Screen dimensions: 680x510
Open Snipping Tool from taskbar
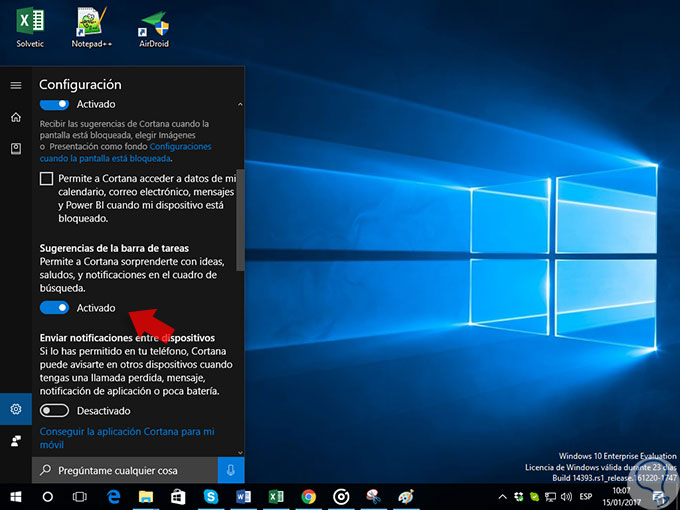373,497
